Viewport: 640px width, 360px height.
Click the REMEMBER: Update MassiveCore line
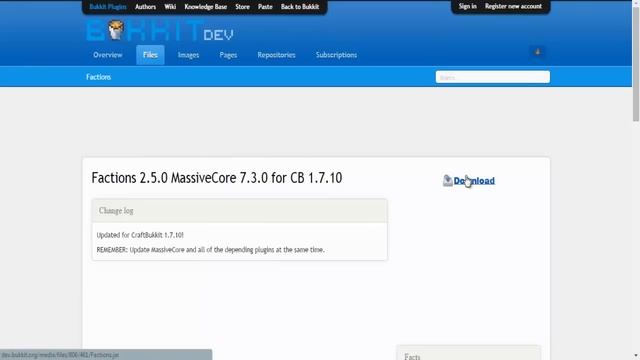coord(211,249)
